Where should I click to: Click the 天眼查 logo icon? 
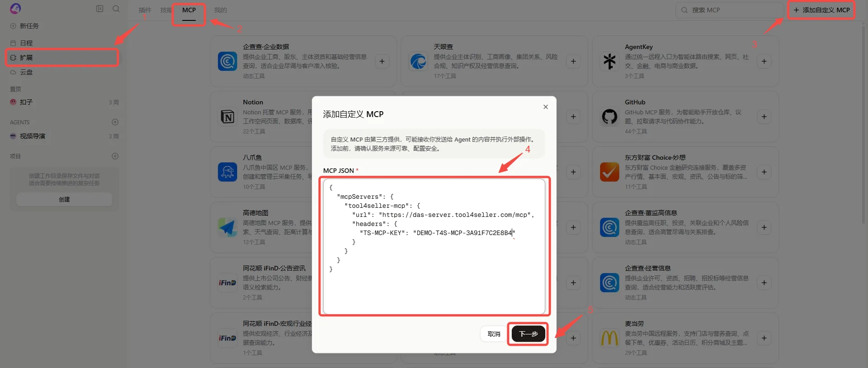pyautogui.click(x=418, y=61)
